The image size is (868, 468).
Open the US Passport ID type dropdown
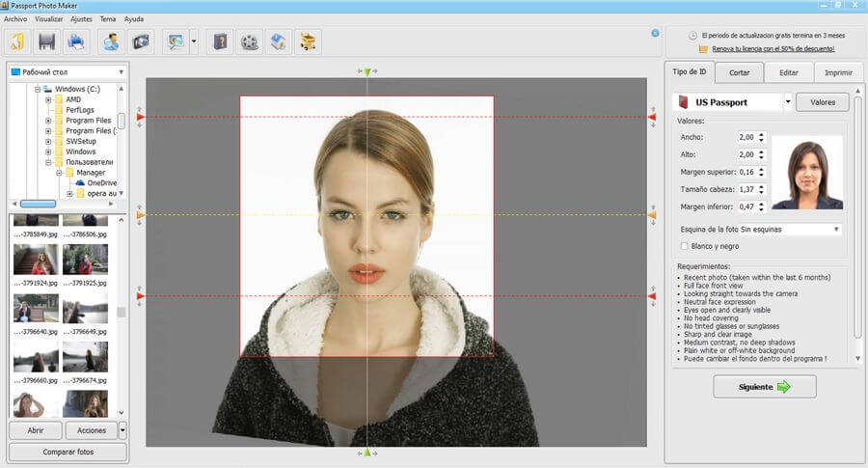[788, 102]
